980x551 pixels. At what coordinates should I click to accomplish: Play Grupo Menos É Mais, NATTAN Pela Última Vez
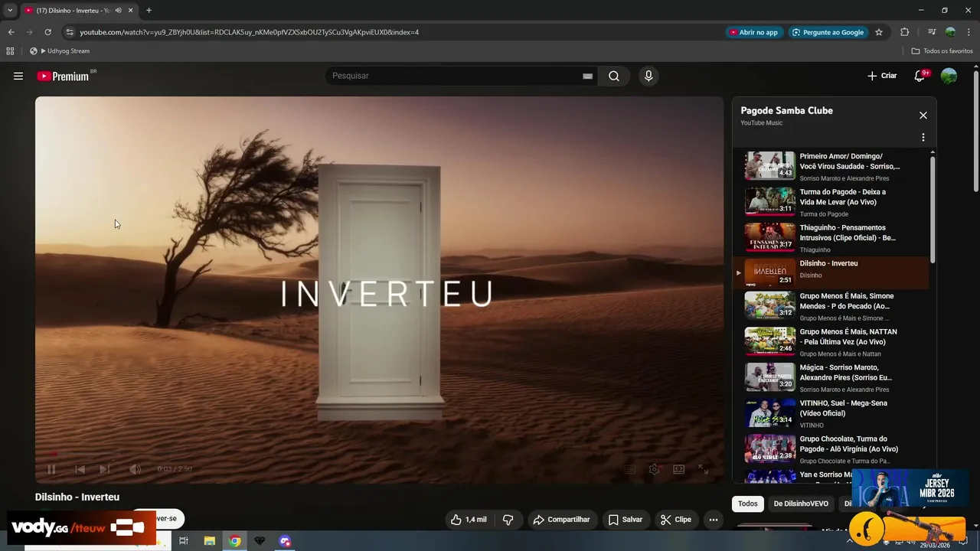click(x=831, y=342)
